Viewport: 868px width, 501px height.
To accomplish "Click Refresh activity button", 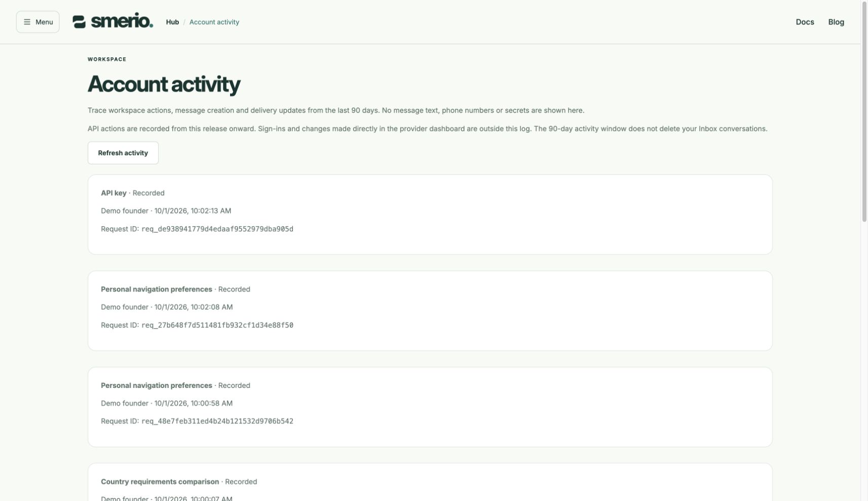I will [123, 153].
